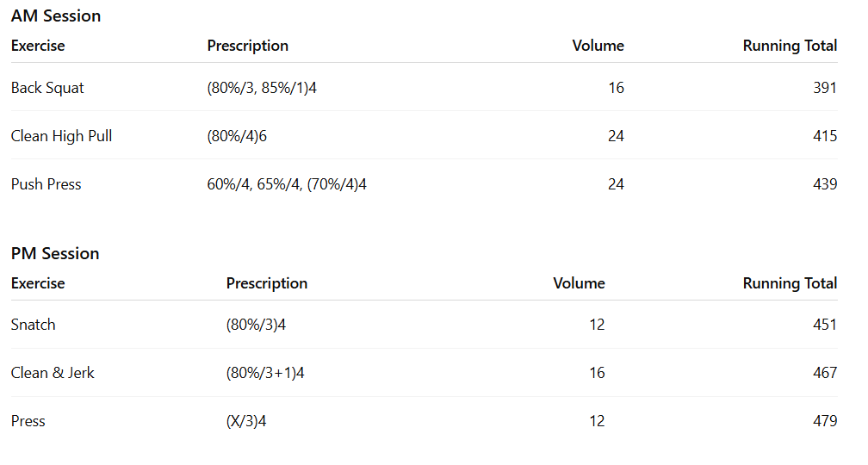Select the Clean & Jerk prescription (80%/3+1)4

pos(265,373)
